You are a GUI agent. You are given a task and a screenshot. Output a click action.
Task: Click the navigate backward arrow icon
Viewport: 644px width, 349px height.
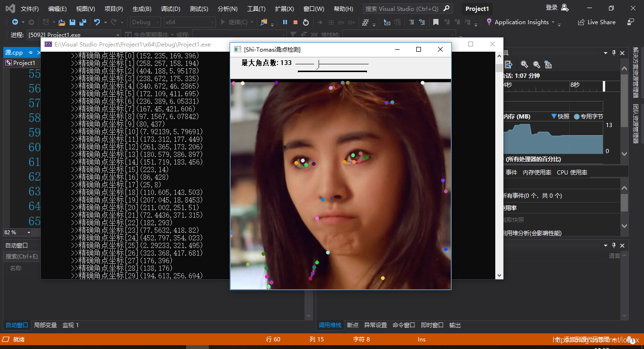click(15, 22)
